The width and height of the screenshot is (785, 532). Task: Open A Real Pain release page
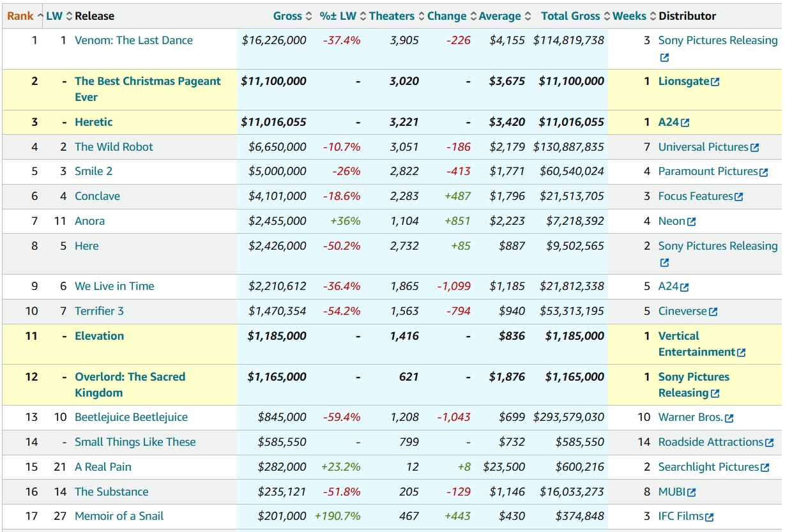(x=103, y=467)
